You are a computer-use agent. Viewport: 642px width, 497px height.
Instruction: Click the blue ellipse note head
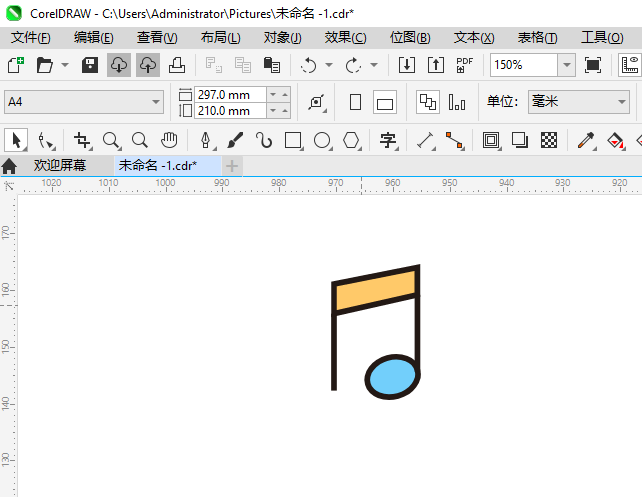393,377
